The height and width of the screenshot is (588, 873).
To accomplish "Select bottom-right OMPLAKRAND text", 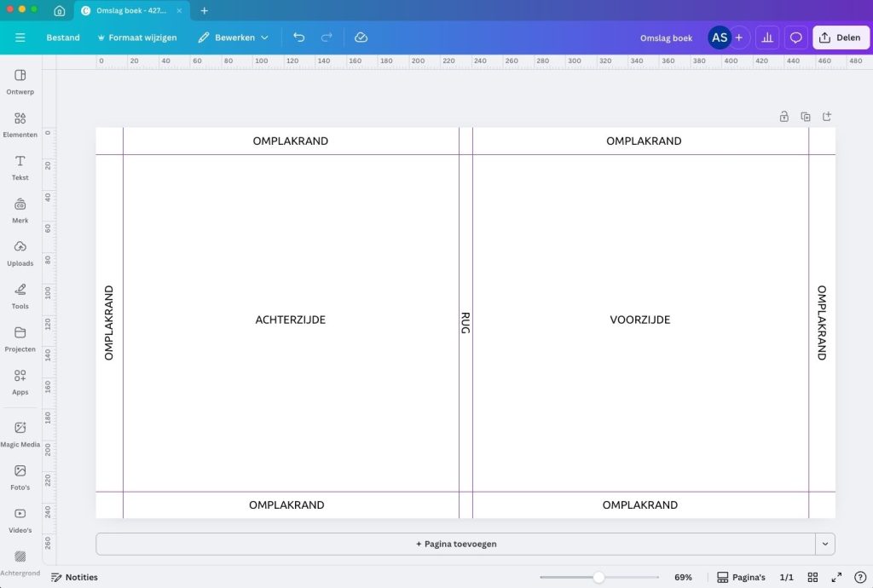I will point(639,504).
